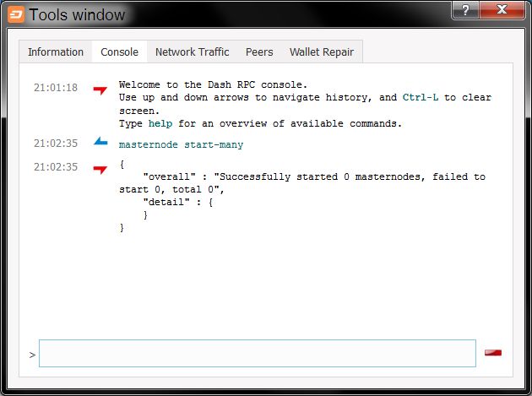Click the blue request arrow at 21:02:35
This screenshot has width=532, height=396.
(x=100, y=141)
